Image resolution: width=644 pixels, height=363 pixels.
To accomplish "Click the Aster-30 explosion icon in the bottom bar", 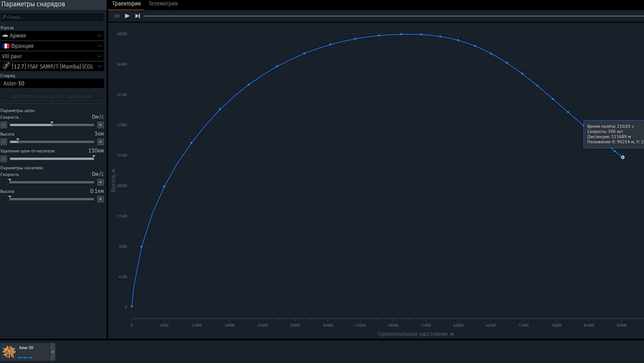I will (8, 352).
